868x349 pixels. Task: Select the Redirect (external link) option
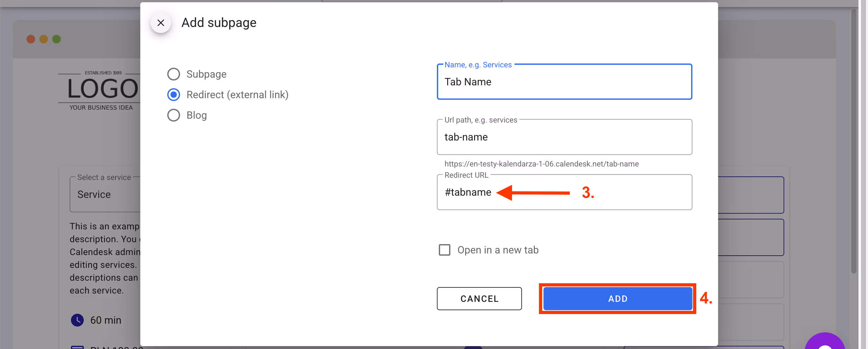174,95
